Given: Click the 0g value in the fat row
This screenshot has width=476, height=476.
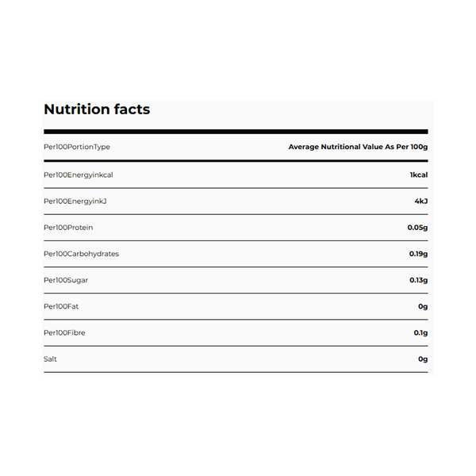Looking at the screenshot, I should click(x=423, y=306).
